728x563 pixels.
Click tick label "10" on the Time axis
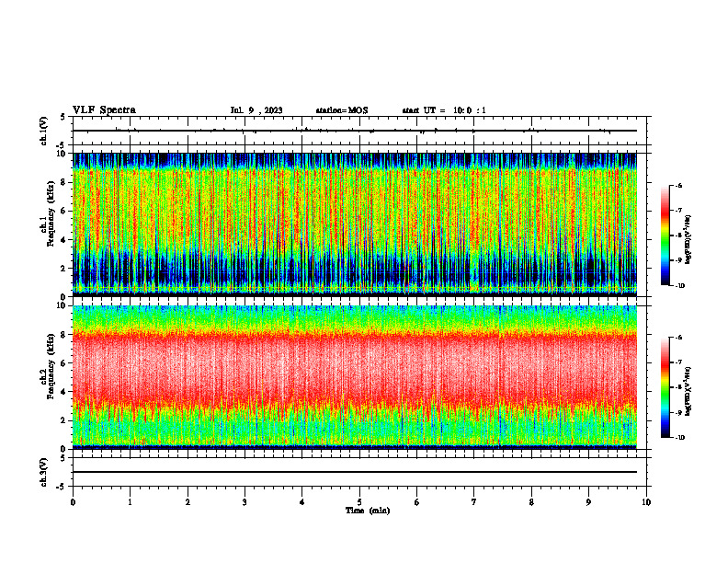click(x=646, y=502)
